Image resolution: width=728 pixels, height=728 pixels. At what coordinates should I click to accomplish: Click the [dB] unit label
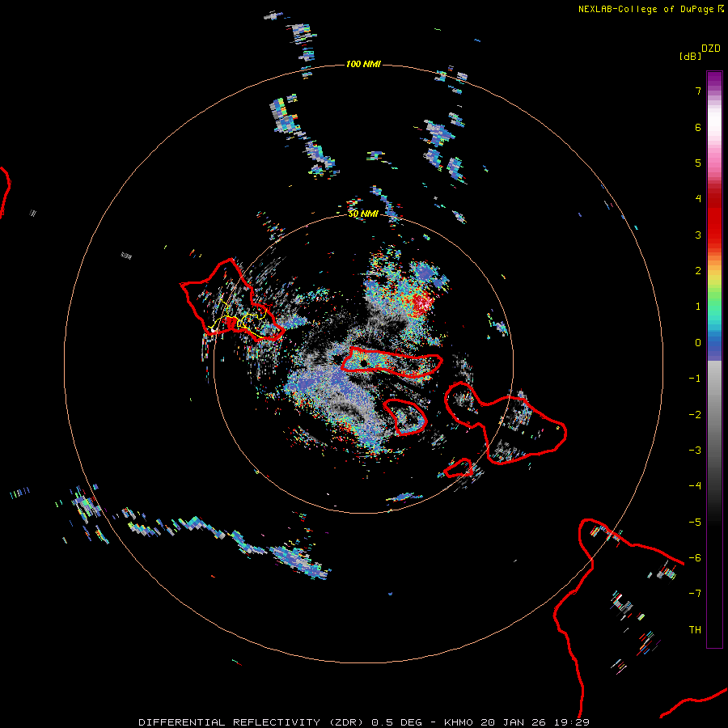click(x=690, y=56)
